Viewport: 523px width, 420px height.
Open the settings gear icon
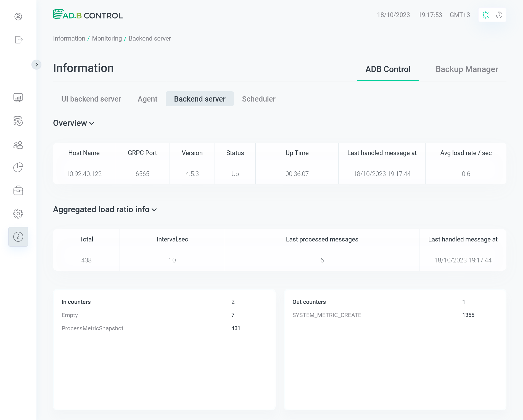click(x=18, y=213)
